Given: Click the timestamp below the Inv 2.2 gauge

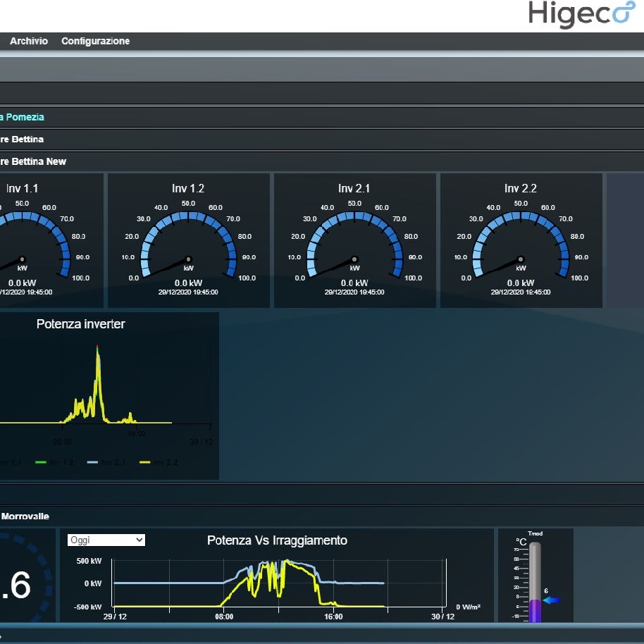Looking at the screenshot, I should click(521, 292).
